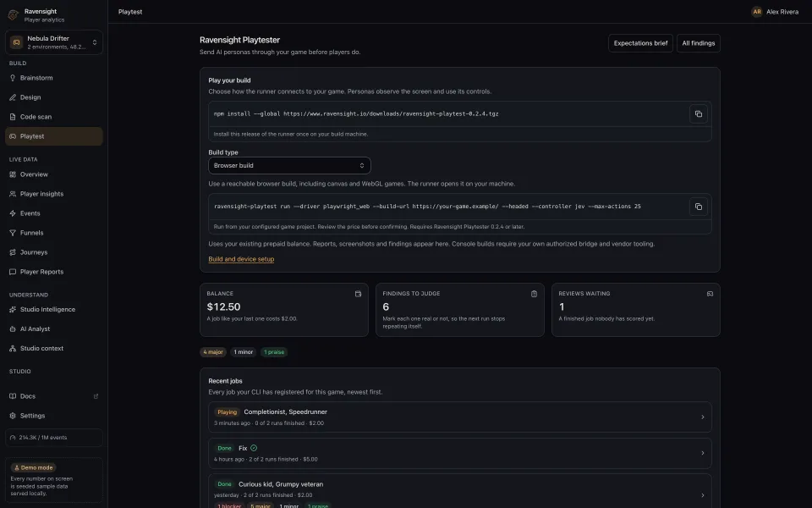View All findings
This screenshot has height=508, width=812.
coord(698,43)
